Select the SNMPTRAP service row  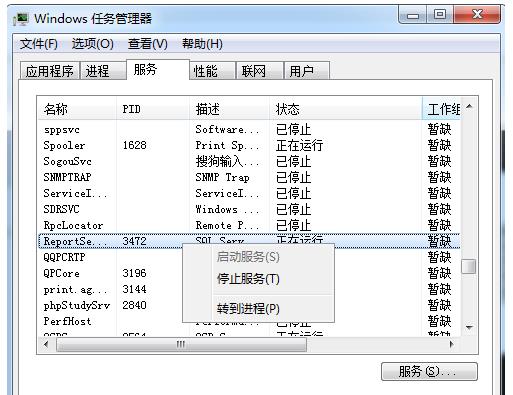[249, 178]
